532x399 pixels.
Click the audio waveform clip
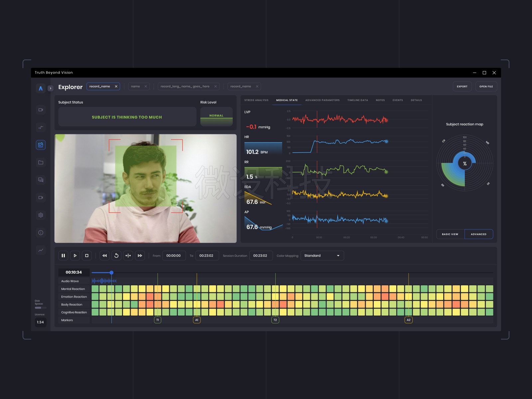(104, 281)
